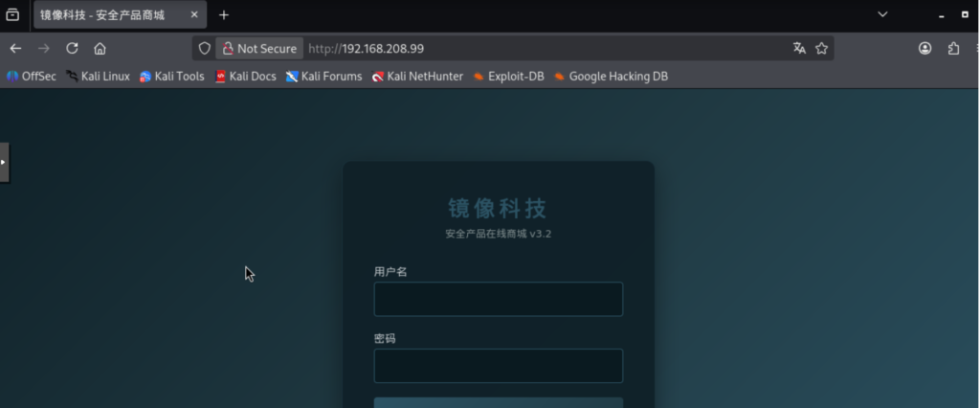The image size is (980, 408).
Task: Translate this page icon
Action: pyautogui.click(x=799, y=48)
